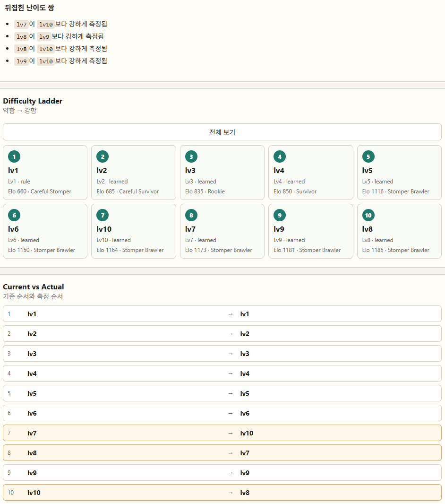The image size is (445, 504).
Task: Open the lv6 Elo 1150 card
Action: pos(45,231)
